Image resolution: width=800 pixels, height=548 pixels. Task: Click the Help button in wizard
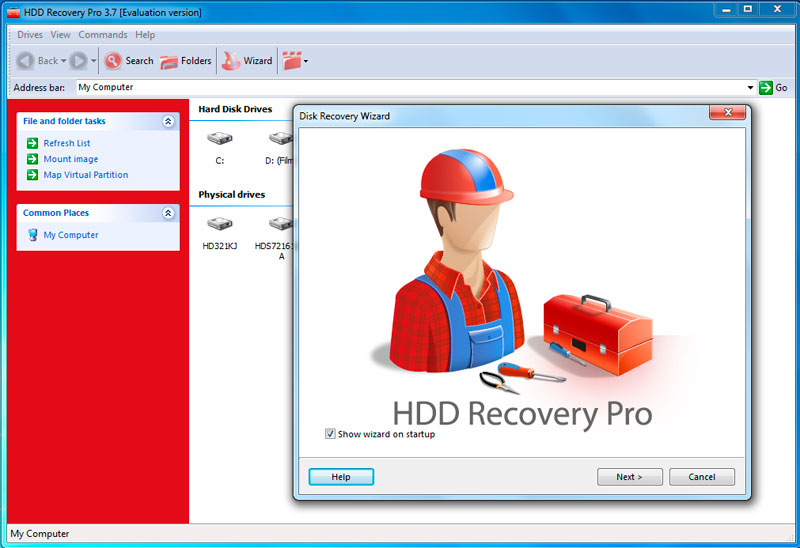(341, 477)
